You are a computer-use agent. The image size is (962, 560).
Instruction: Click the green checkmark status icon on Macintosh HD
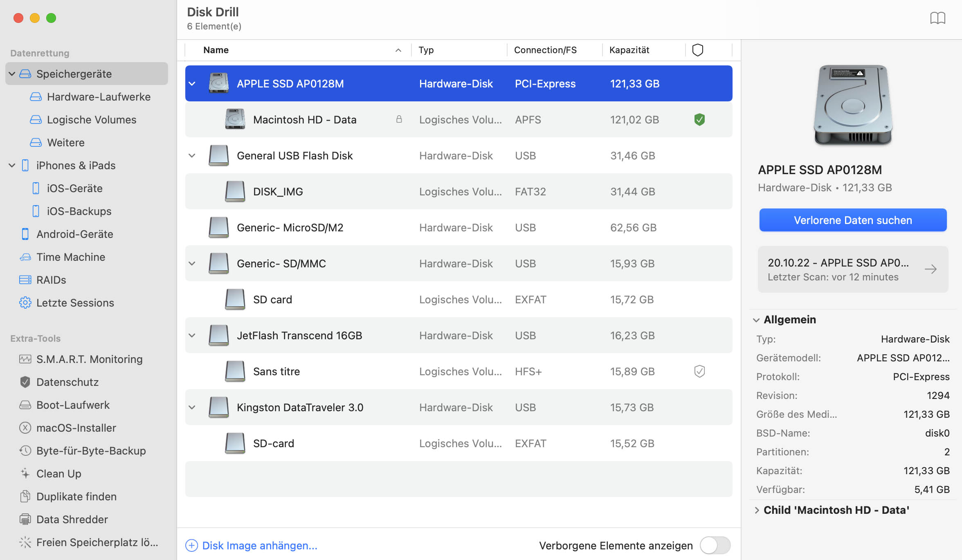tap(699, 119)
